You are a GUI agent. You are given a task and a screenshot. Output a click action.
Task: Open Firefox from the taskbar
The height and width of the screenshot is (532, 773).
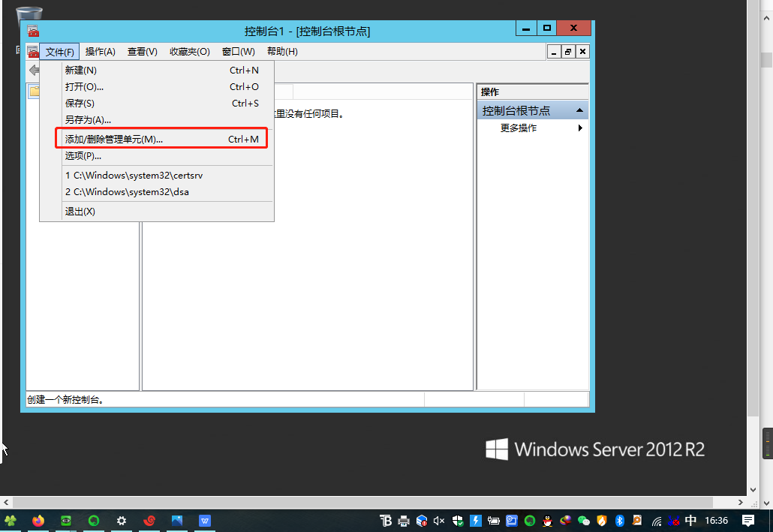[x=38, y=520]
